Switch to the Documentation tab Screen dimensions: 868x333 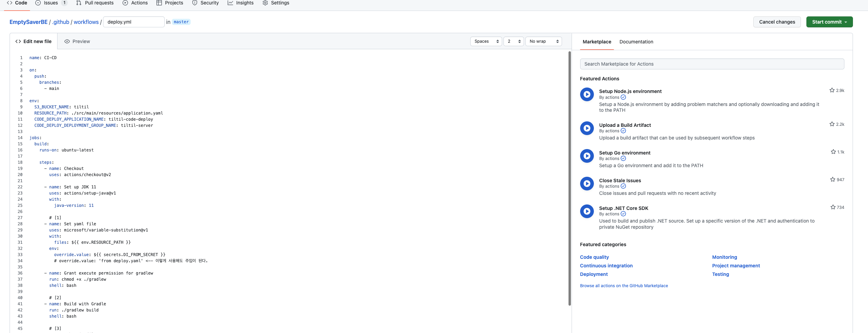coord(636,42)
